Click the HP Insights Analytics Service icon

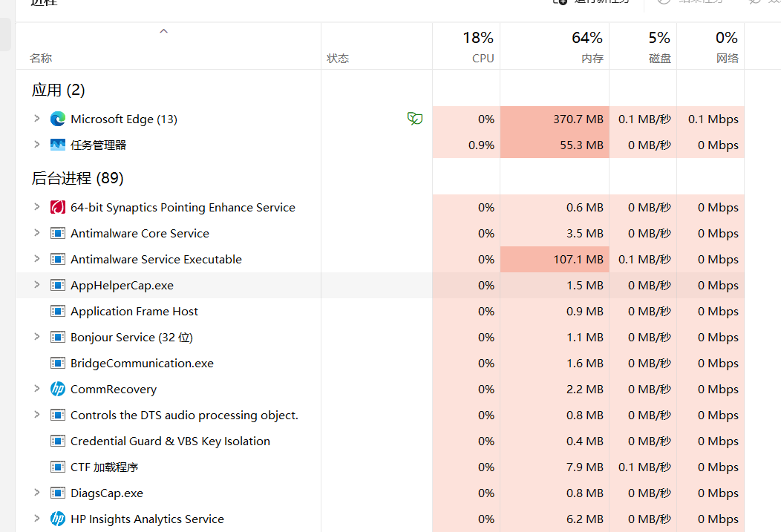click(x=58, y=519)
